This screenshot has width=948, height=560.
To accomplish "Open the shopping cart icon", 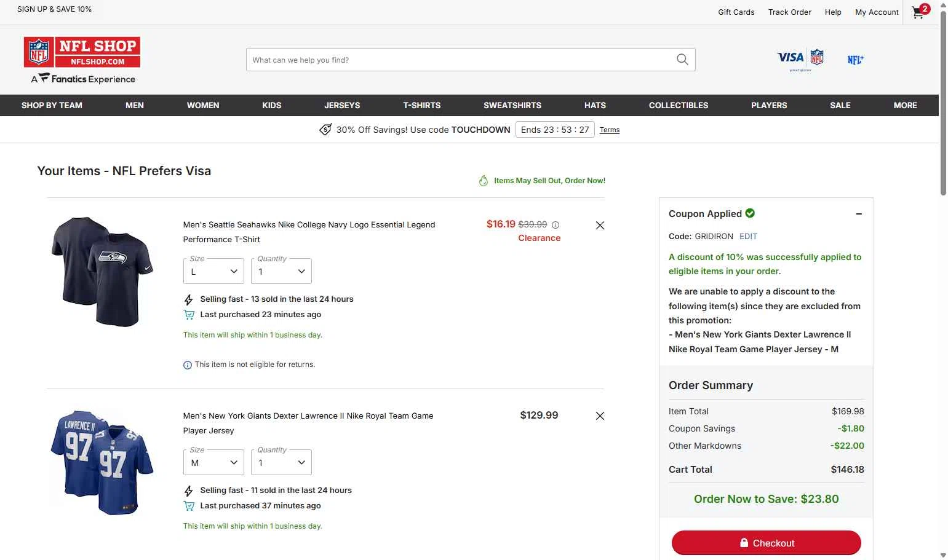I will pos(919,12).
